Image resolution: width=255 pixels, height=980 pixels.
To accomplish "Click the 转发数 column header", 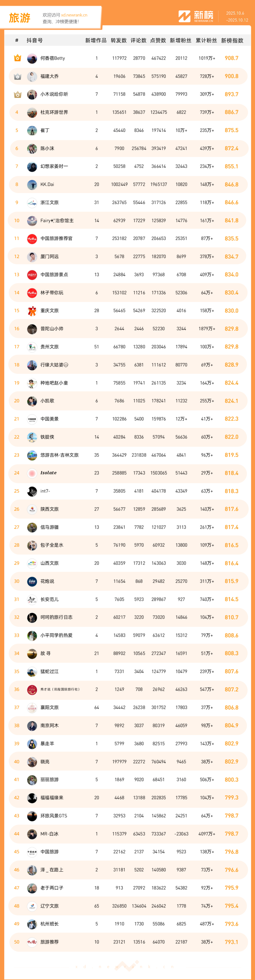I will 119,41.
